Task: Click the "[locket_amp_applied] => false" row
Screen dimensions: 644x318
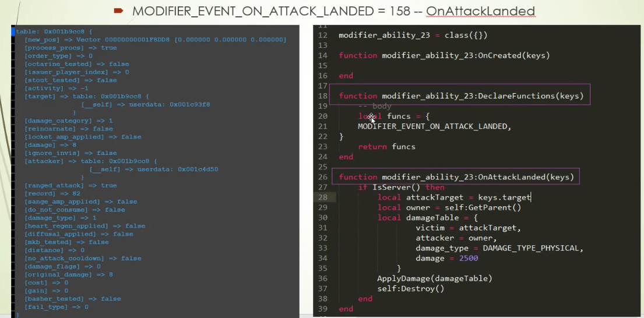Action: (x=83, y=137)
